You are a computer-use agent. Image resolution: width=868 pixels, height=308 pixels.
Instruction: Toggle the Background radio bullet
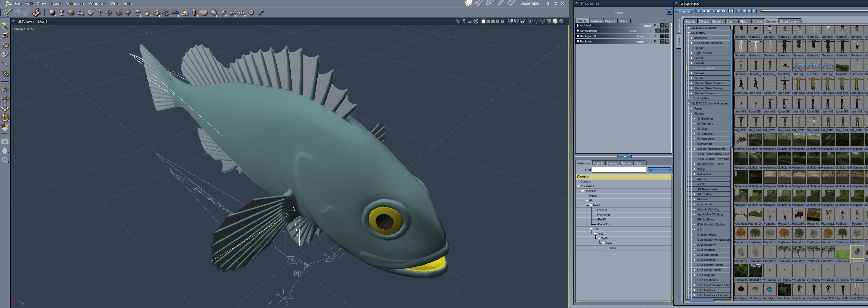pos(578,36)
